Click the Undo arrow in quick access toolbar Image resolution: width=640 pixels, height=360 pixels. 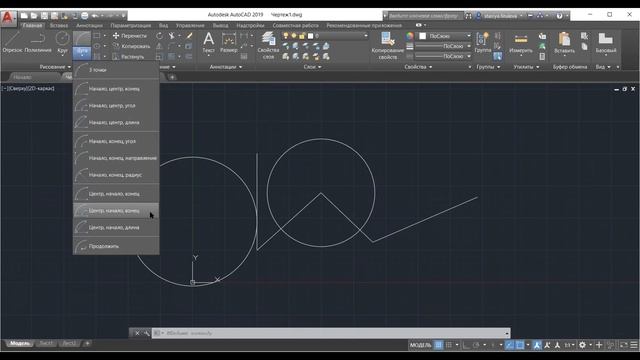95,16
